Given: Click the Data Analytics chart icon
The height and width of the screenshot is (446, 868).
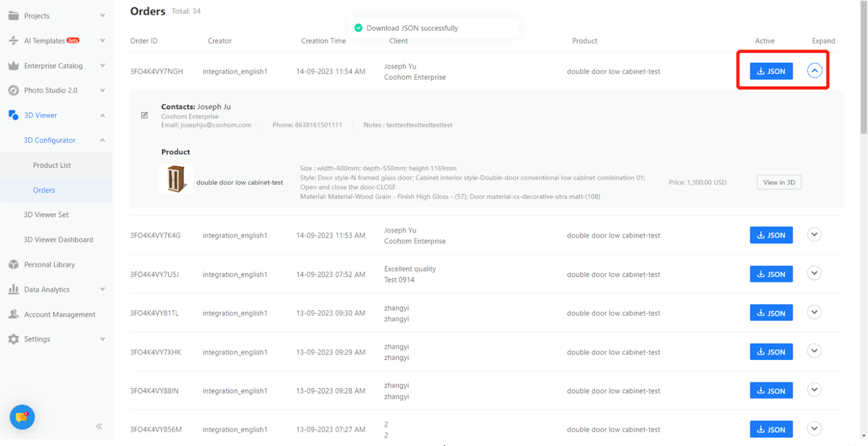Looking at the screenshot, I should [14, 289].
